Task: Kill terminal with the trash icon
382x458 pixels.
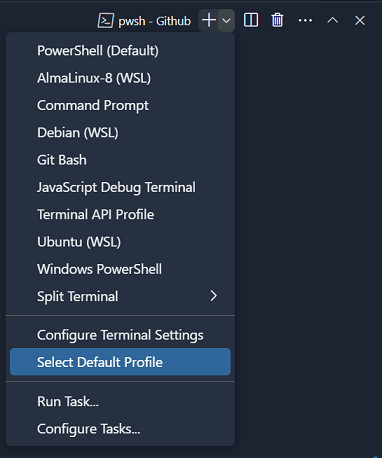Action: (277, 21)
